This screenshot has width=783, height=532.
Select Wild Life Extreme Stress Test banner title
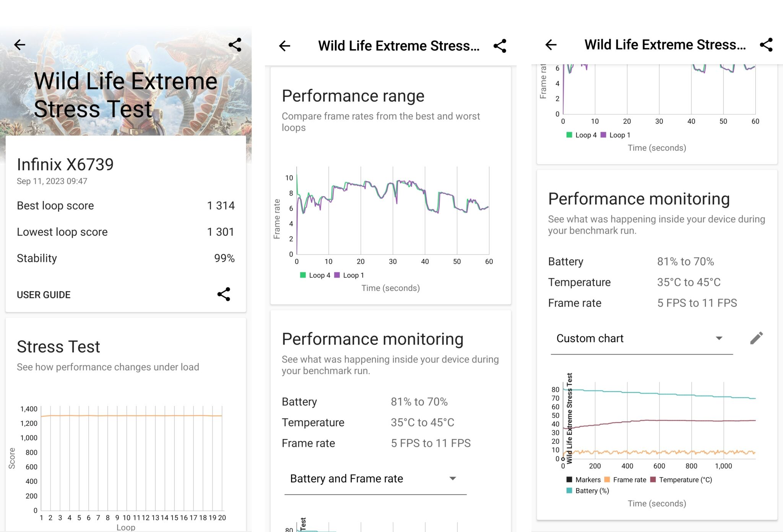click(126, 95)
